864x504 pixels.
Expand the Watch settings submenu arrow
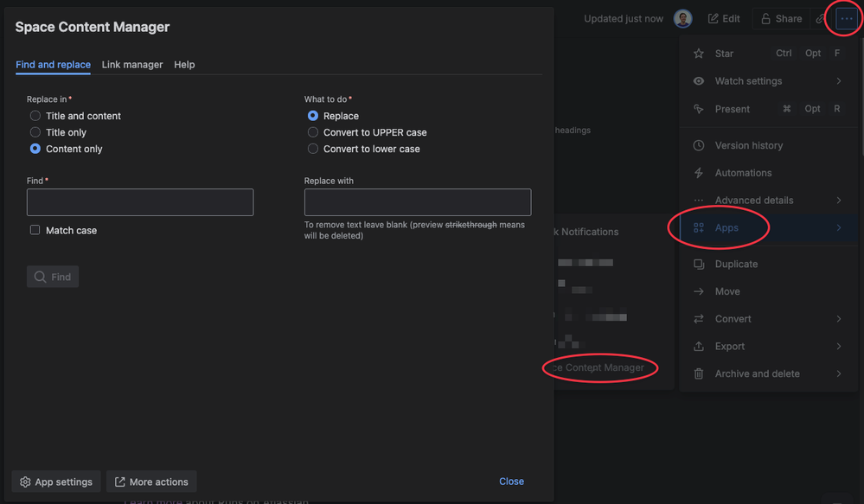coord(839,81)
